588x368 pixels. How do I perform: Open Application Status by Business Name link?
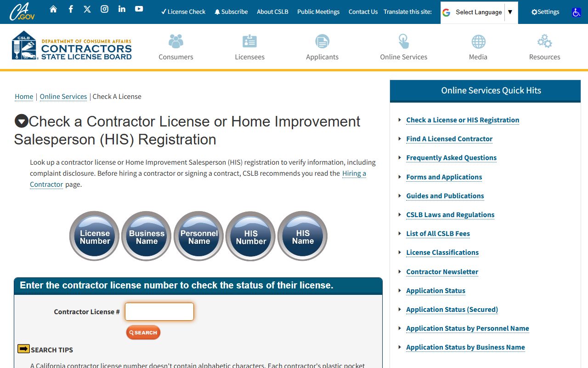465,347
